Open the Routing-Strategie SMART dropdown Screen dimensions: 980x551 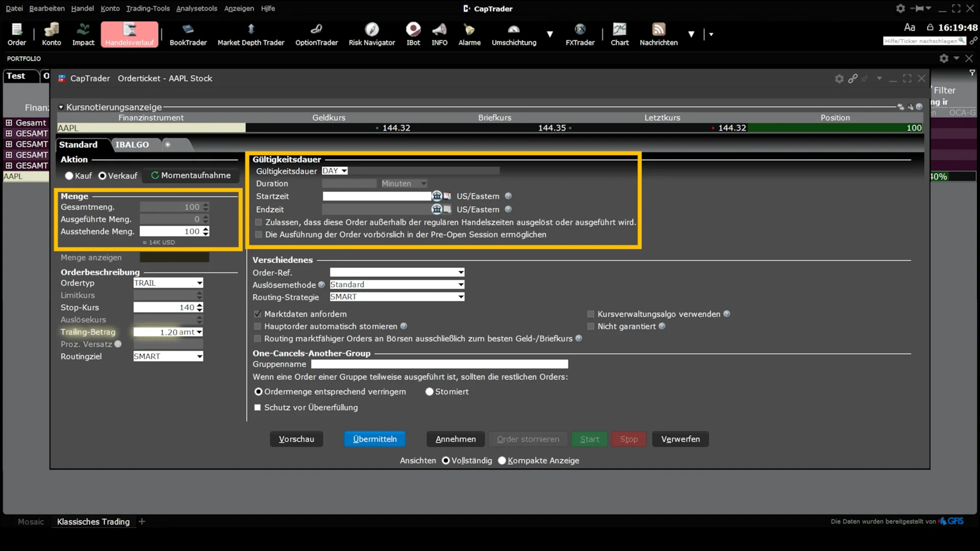pos(459,296)
